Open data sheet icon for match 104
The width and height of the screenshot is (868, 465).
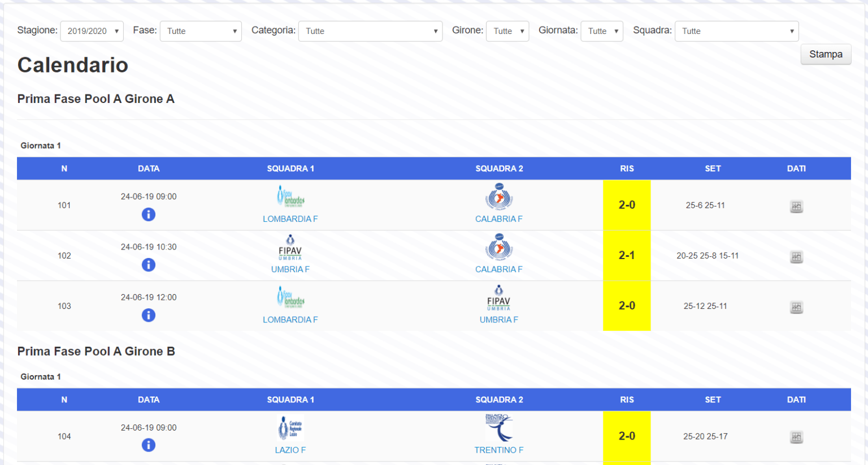(796, 437)
